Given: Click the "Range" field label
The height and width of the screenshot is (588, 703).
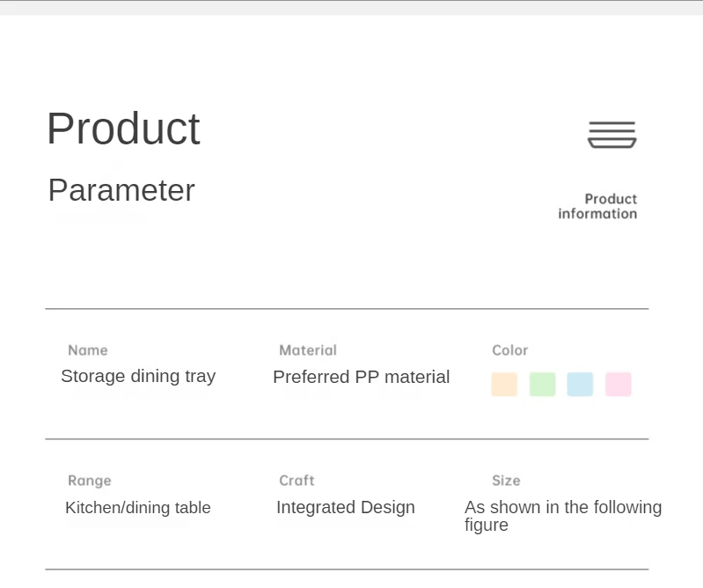Looking at the screenshot, I should point(90,481).
